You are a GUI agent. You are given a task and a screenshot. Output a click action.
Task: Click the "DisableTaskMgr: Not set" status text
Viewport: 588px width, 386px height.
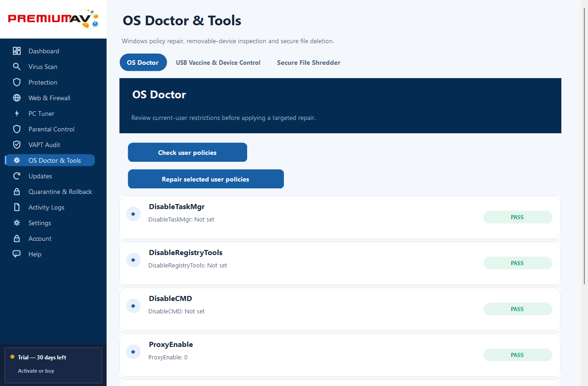coord(181,220)
